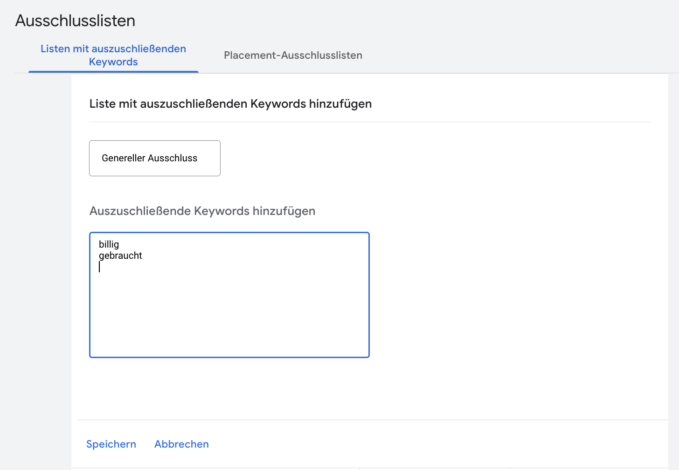
Task: Click the Auszuschließende Keywords hinzufügen label
Action: (x=202, y=211)
